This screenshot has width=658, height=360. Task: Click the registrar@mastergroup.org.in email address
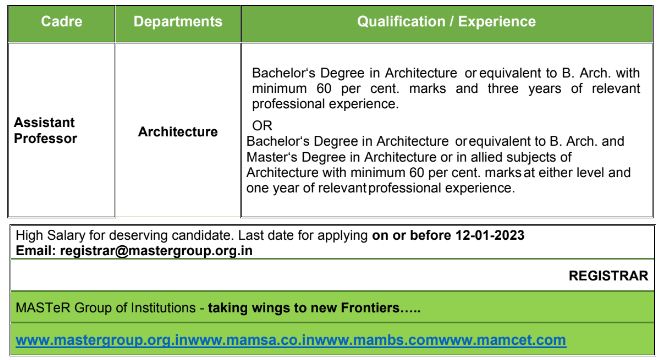(156, 251)
